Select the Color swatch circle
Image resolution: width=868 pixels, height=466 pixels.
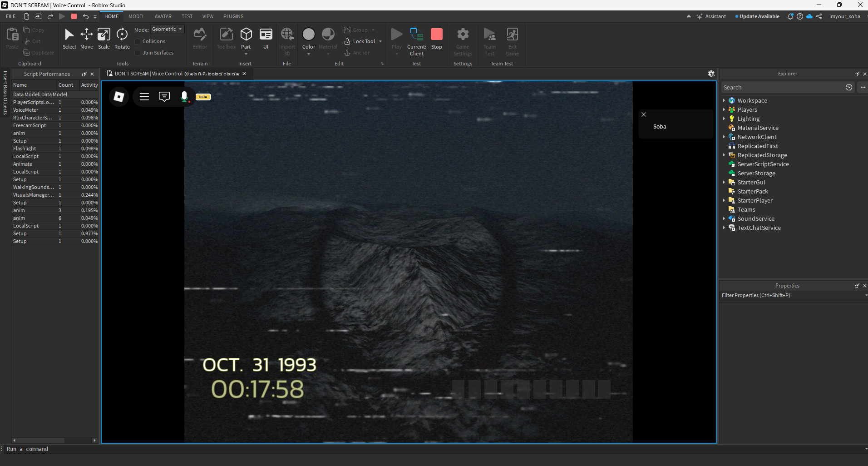(x=309, y=34)
